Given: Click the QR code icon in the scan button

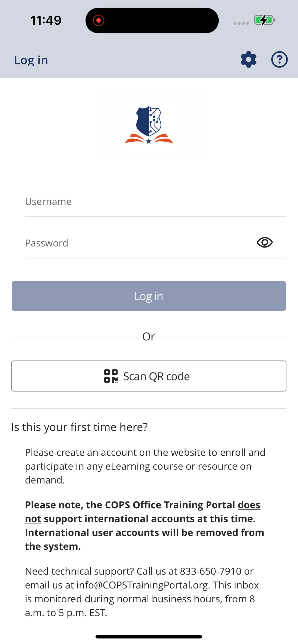Looking at the screenshot, I should [x=110, y=376].
